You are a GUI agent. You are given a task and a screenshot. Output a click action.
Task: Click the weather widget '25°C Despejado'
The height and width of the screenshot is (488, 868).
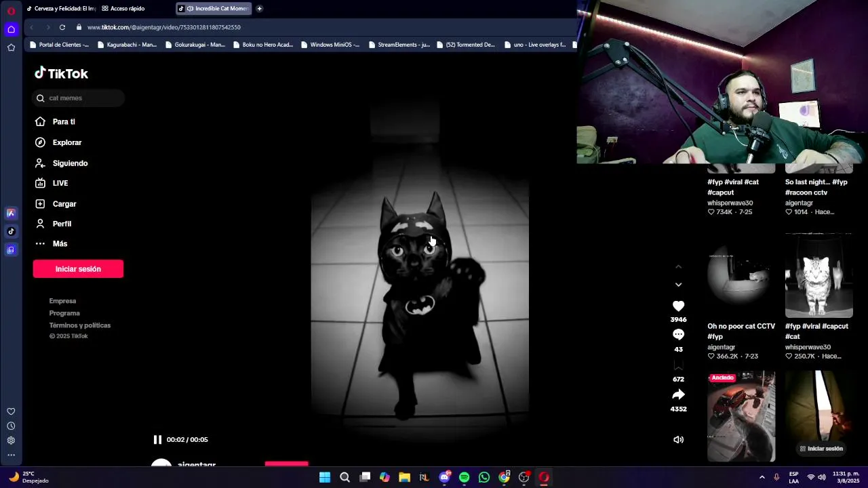[28, 477]
